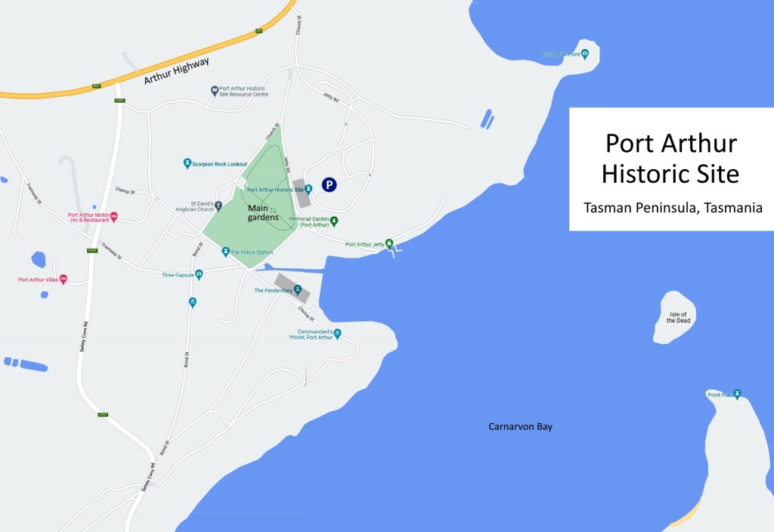This screenshot has height=532, width=774.
Task: Click the blue parking P icon
Action: 330,184
